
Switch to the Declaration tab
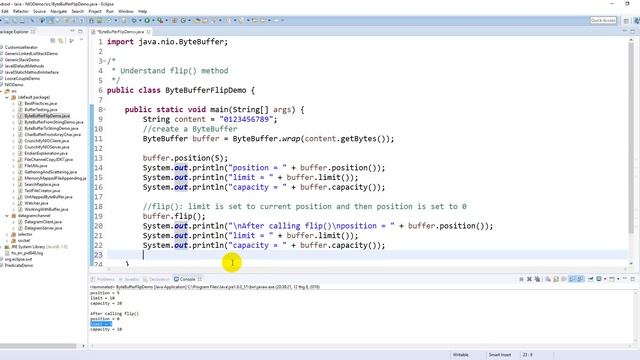pos(156,279)
